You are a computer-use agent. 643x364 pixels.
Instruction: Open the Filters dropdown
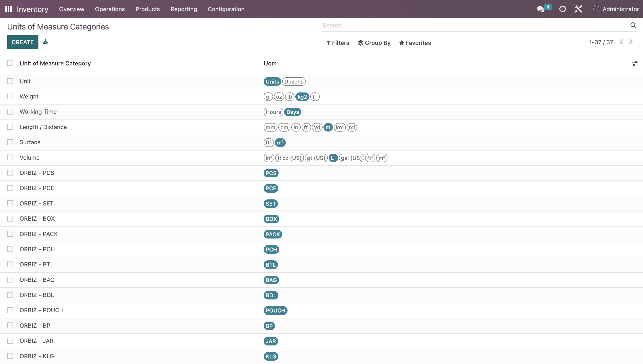[x=337, y=43]
